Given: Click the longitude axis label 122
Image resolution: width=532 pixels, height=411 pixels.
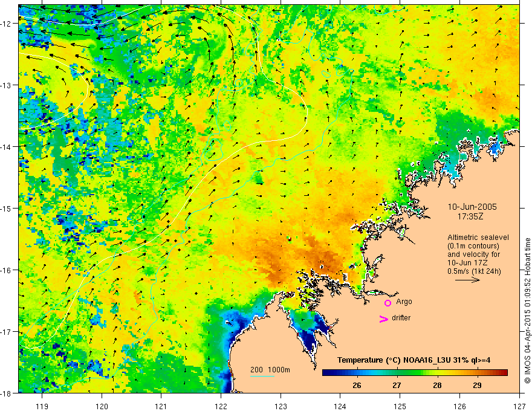Looking at the screenshot, I should (x=221, y=406).
